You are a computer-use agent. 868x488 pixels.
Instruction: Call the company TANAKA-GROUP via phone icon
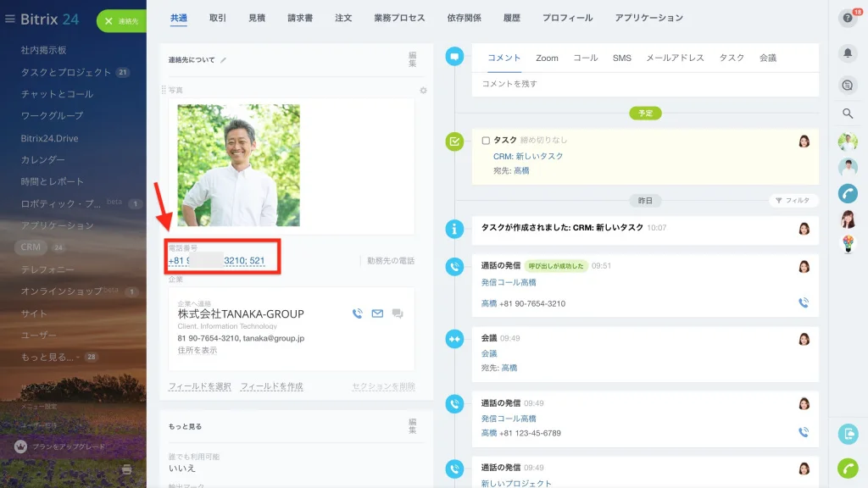[x=358, y=313]
